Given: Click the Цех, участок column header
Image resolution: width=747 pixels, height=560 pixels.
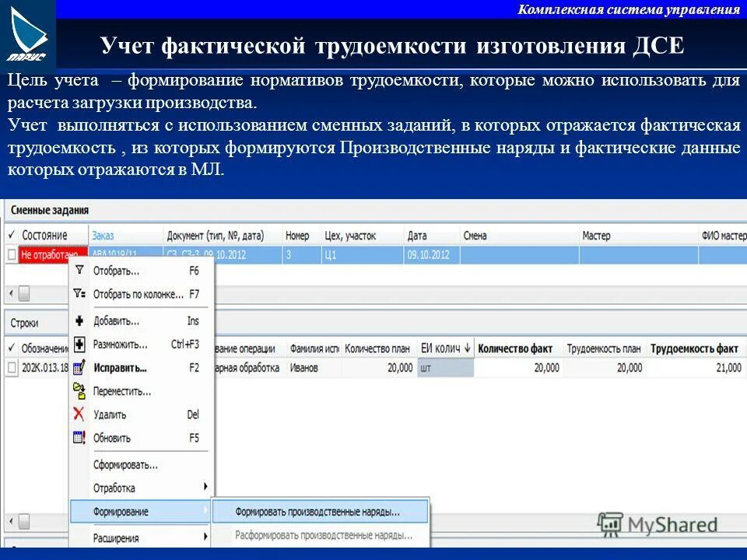Looking at the screenshot, I should [362, 235].
